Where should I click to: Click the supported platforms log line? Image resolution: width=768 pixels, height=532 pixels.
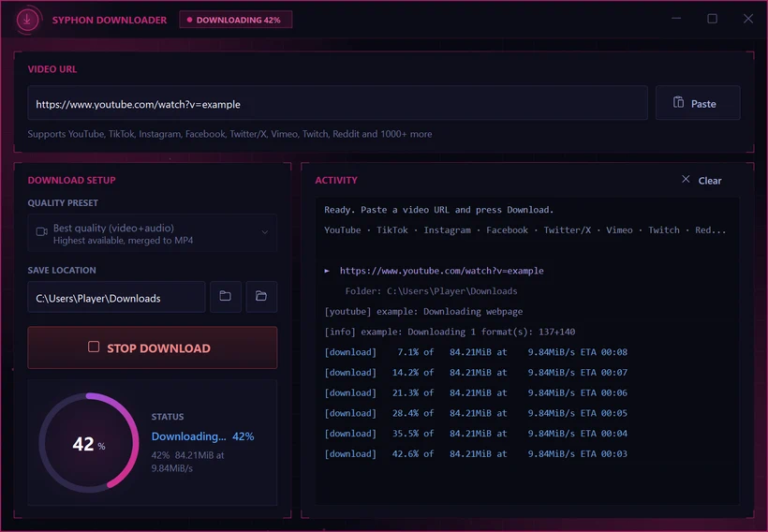coord(525,230)
